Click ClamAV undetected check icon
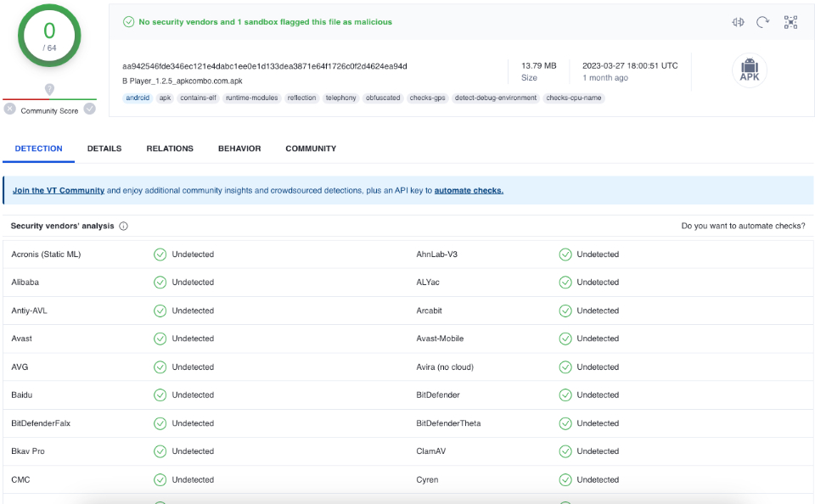Screen dimensions: 815x504 coord(565,451)
